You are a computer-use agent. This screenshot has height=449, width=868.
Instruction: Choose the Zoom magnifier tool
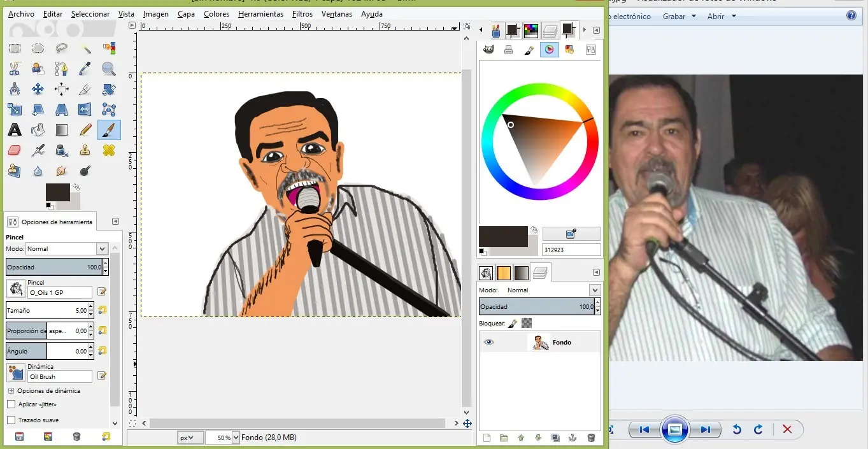point(109,69)
